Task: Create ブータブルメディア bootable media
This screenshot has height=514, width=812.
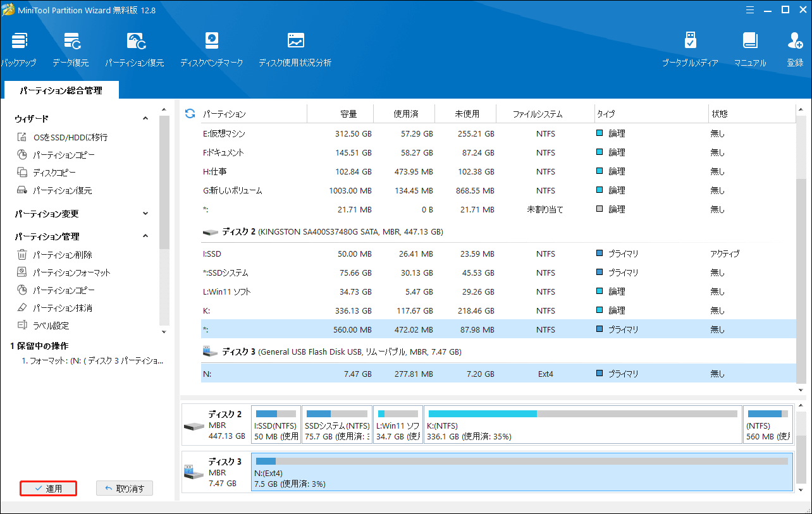Action: (690, 49)
